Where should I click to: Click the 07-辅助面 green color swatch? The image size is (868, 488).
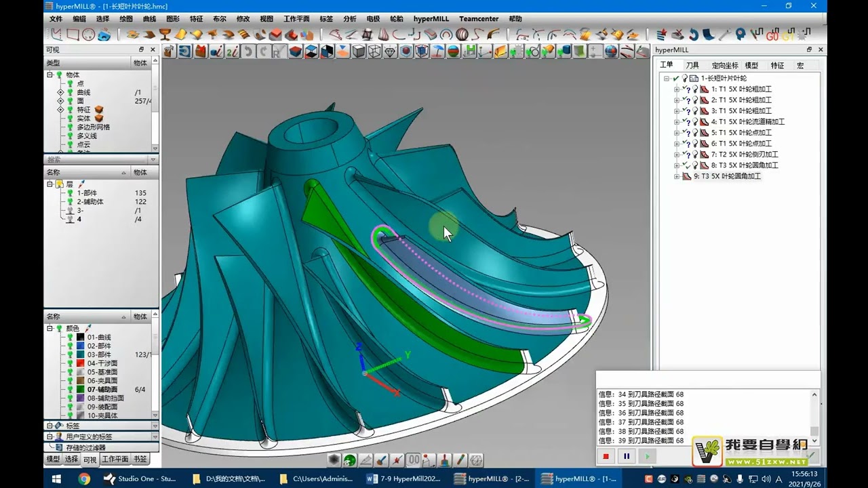80,390
